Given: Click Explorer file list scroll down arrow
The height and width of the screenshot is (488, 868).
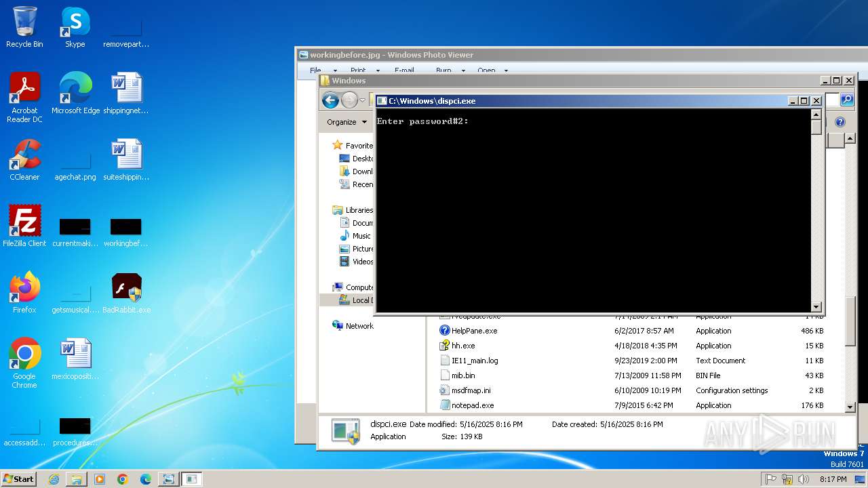Looking at the screenshot, I should click(850, 407).
